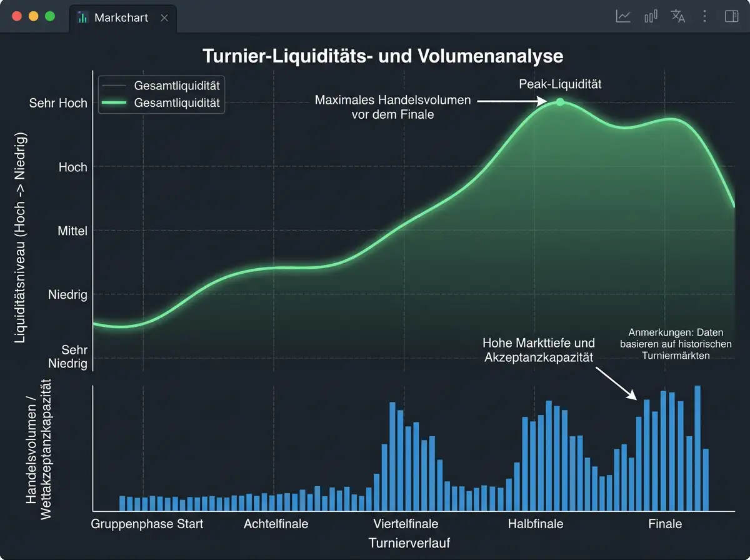
Task: Click the "Liquiditätsniveau (Hoch -> Niedrig)" y-axis title
Action: 19,237
